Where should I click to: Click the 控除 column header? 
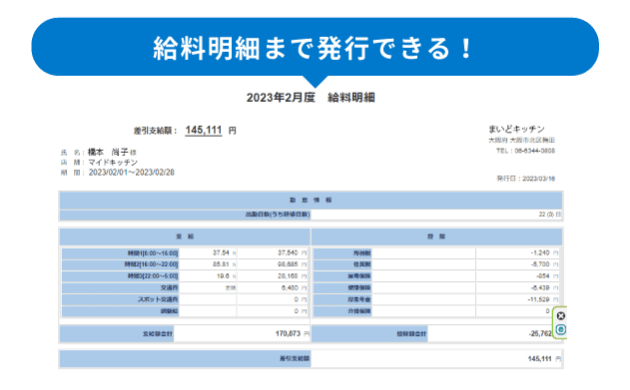(436, 237)
